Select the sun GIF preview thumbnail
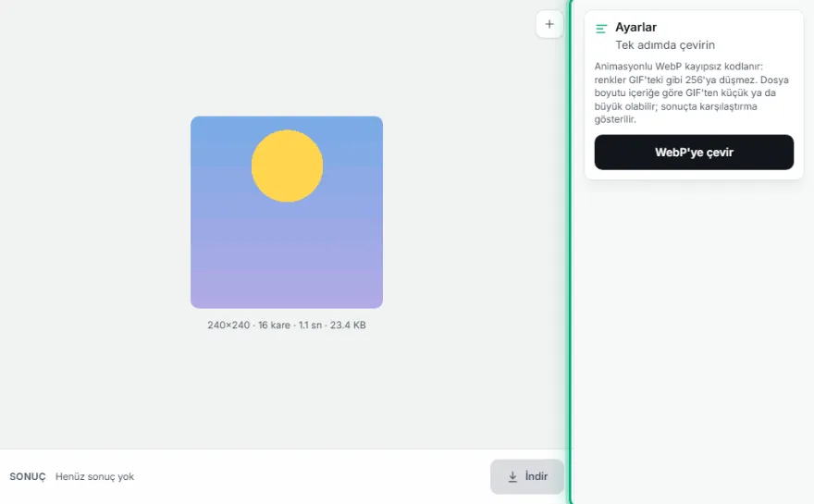814x504 pixels. pyautogui.click(x=287, y=212)
